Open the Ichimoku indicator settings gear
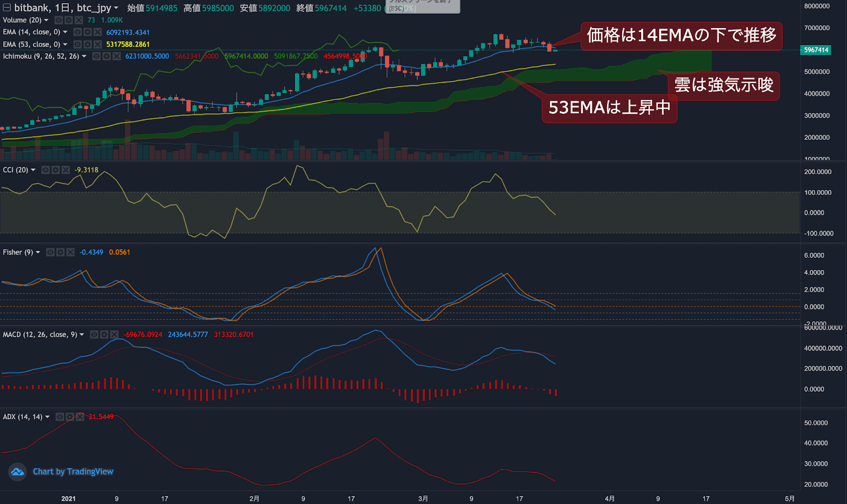Screen dimensions: 847x504 pos(106,56)
